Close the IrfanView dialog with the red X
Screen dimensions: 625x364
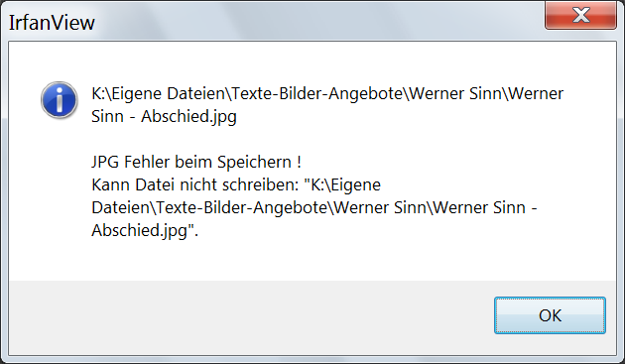tap(580, 15)
